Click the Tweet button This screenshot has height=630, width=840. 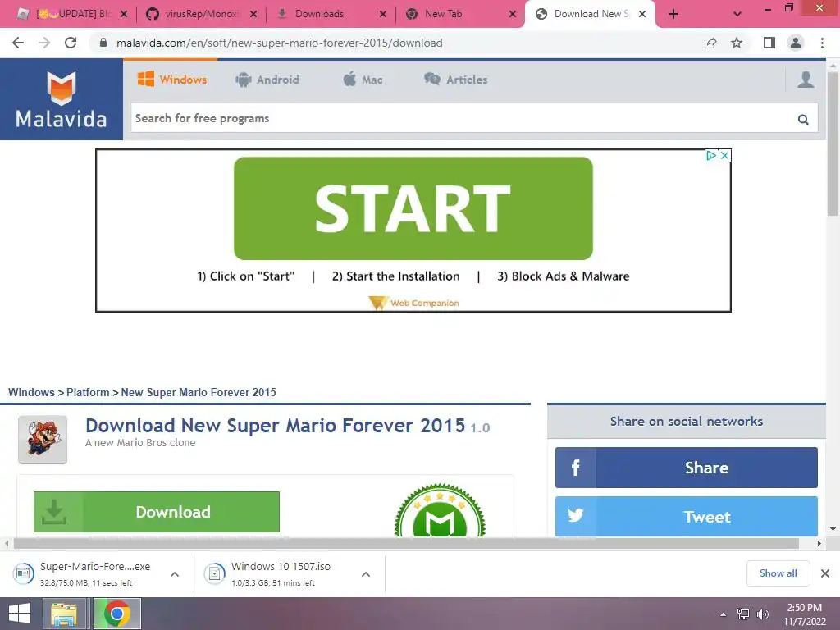687,516
